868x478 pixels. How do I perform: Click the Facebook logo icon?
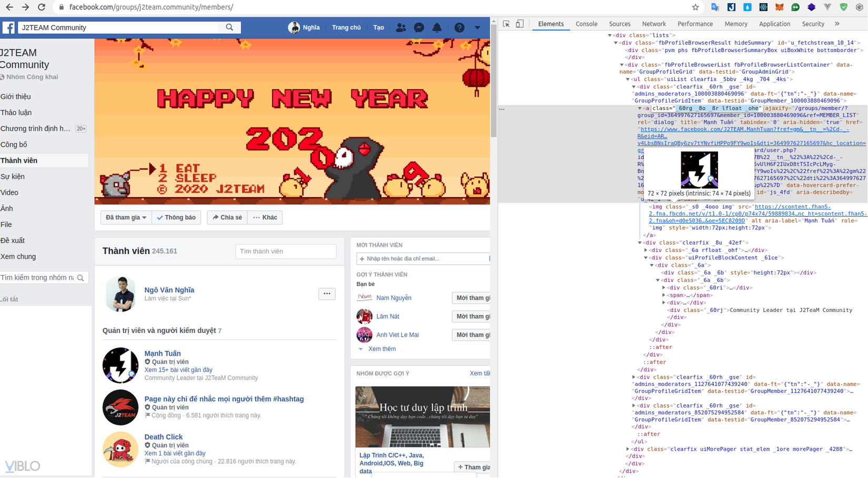coord(8,27)
